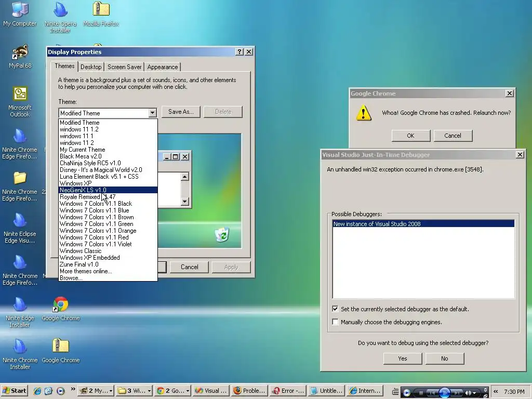
Task: Open Ninite Eclipse Edge Visu... desktop icon
Action: pyautogui.click(x=20, y=228)
